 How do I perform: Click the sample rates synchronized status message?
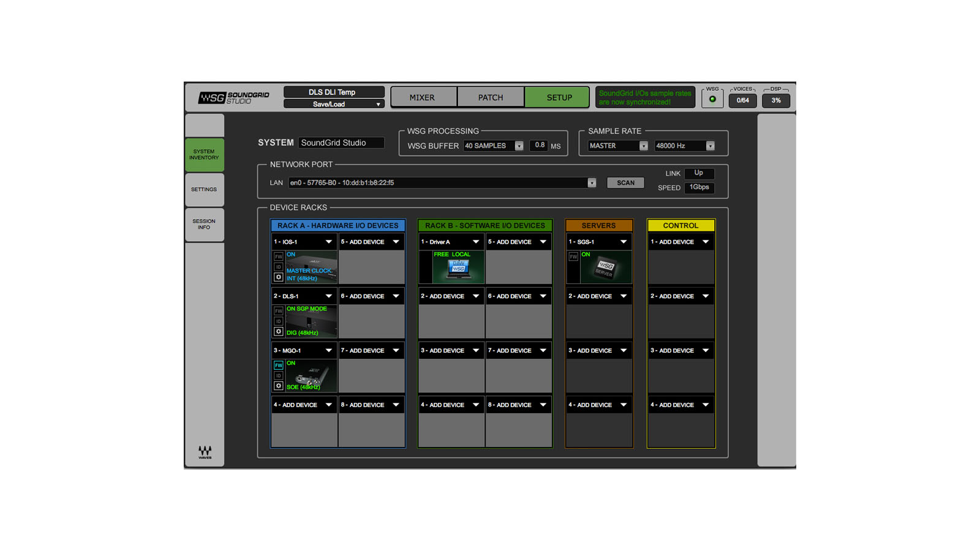tap(645, 97)
